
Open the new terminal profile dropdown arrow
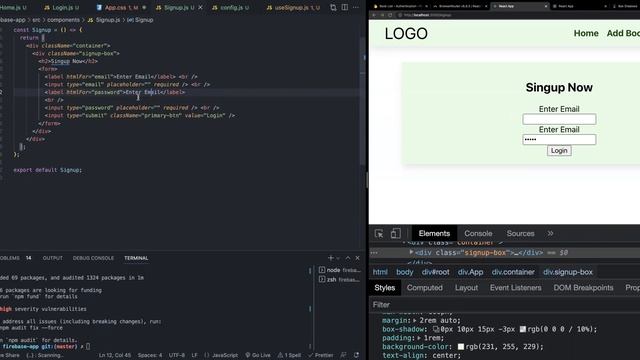pos(338,258)
